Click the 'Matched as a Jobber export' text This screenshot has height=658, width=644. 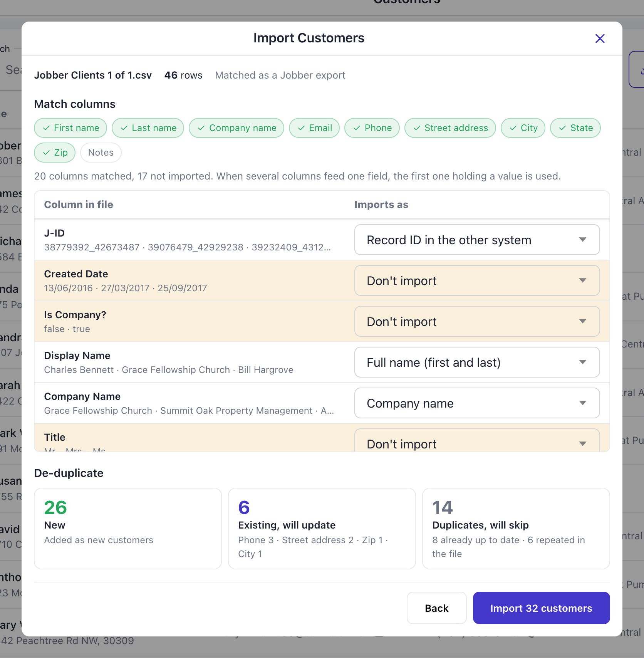tap(280, 75)
